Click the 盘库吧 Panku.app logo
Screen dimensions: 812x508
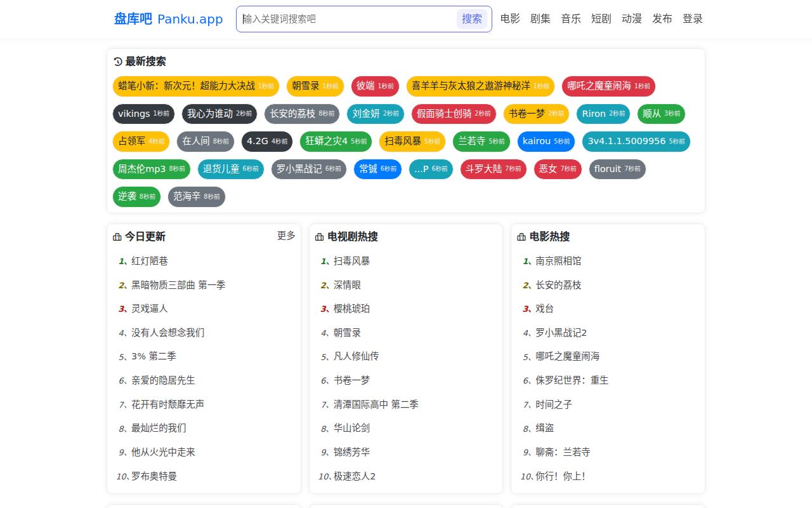coord(168,19)
